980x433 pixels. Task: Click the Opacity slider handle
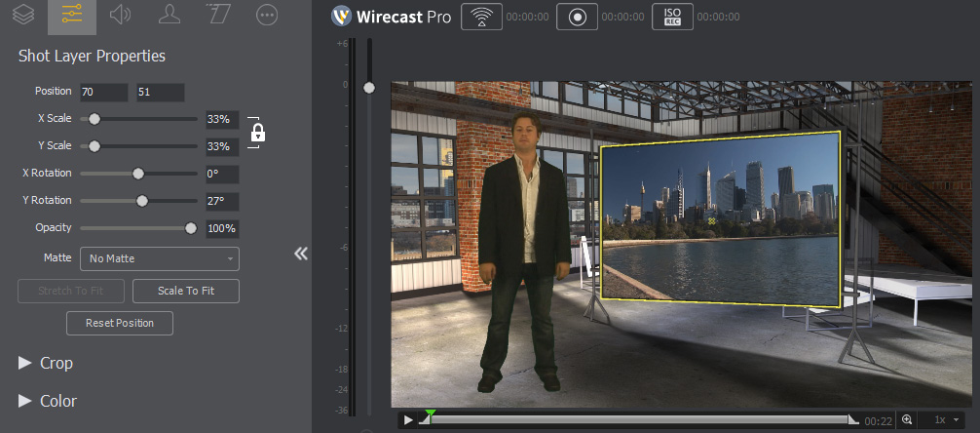point(191,228)
